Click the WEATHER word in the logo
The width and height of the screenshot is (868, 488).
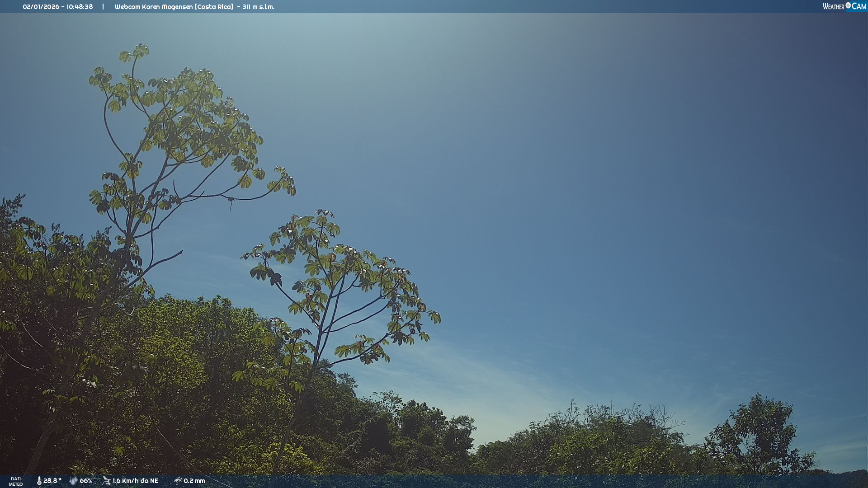pyautogui.click(x=833, y=6)
